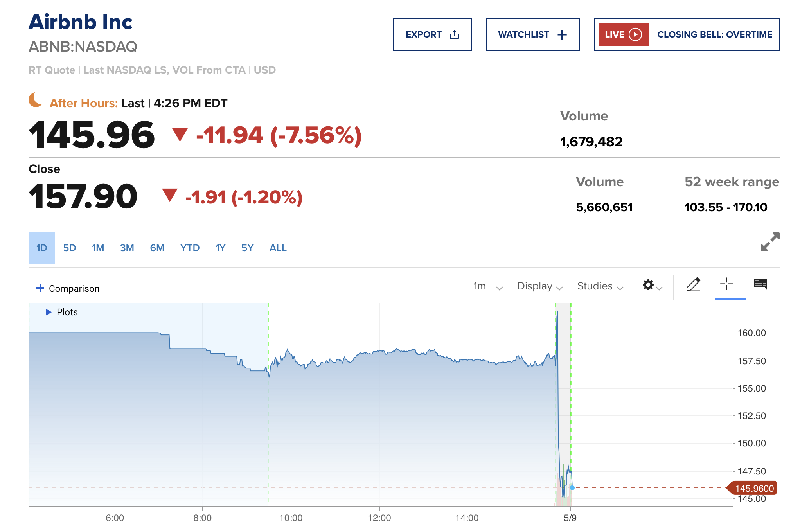
Task: Open the Studies dropdown
Action: click(600, 287)
